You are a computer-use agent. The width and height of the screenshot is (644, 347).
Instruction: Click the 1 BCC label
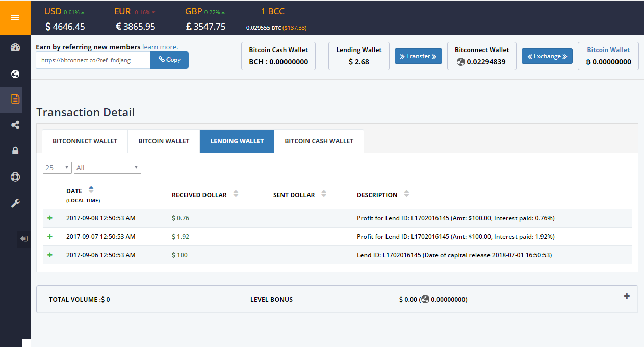click(273, 11)
